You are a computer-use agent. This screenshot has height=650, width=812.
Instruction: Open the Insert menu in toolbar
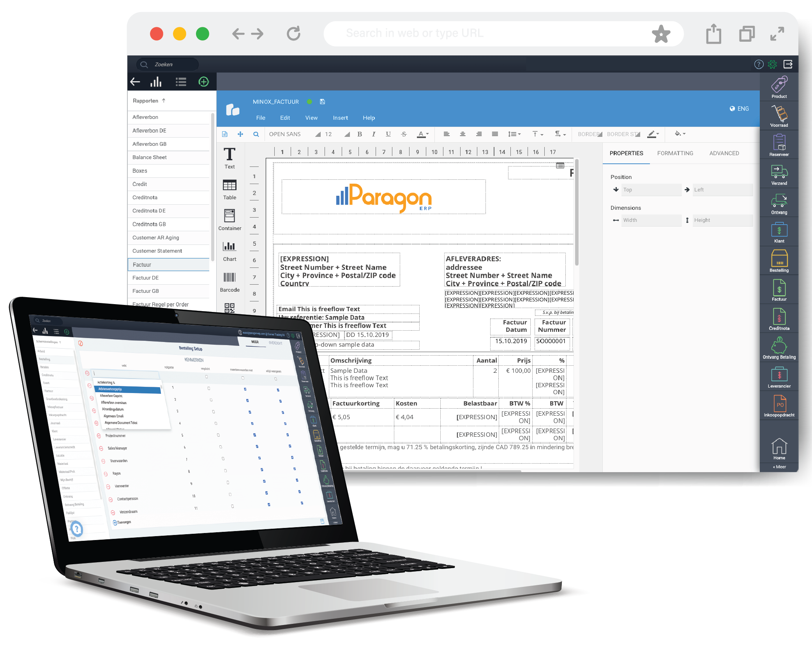pos(339,118)
